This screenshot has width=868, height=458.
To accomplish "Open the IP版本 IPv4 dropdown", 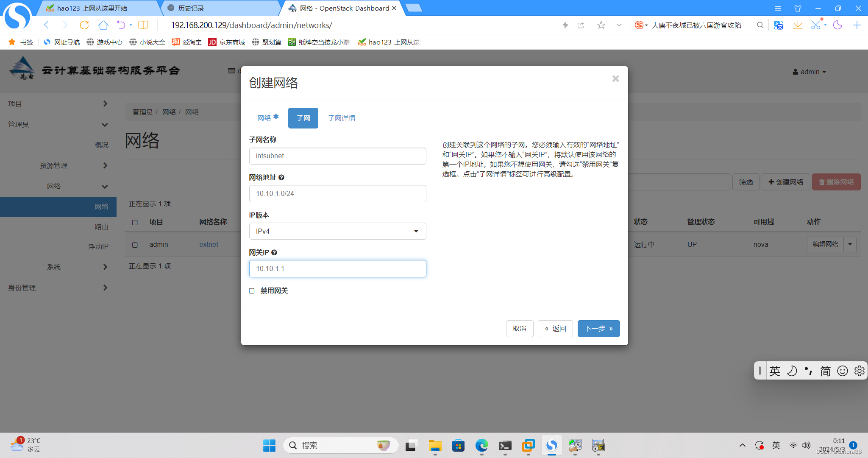I will 337,231.
